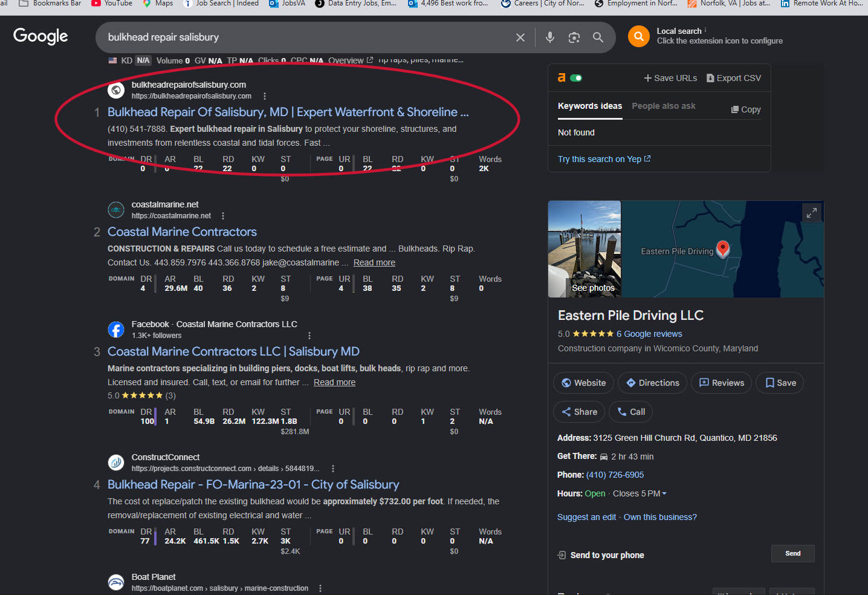Click the Save URLs button

670,78
